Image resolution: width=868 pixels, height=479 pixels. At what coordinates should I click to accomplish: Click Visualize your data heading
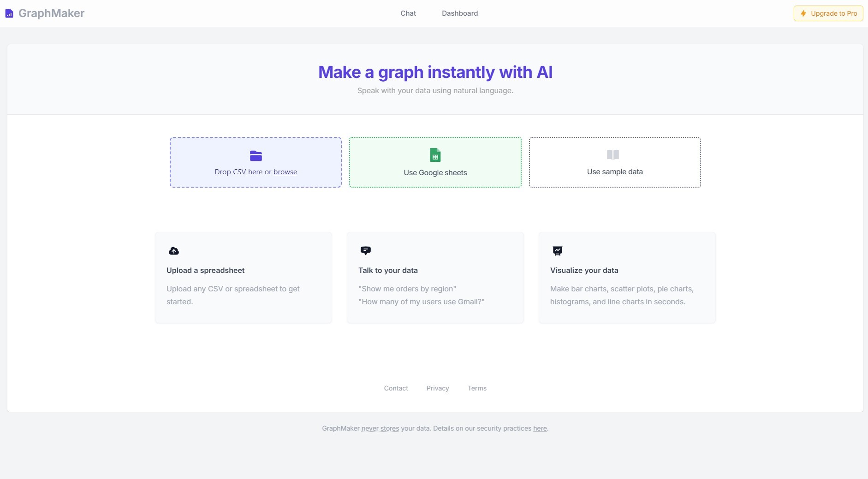(584, 271)
